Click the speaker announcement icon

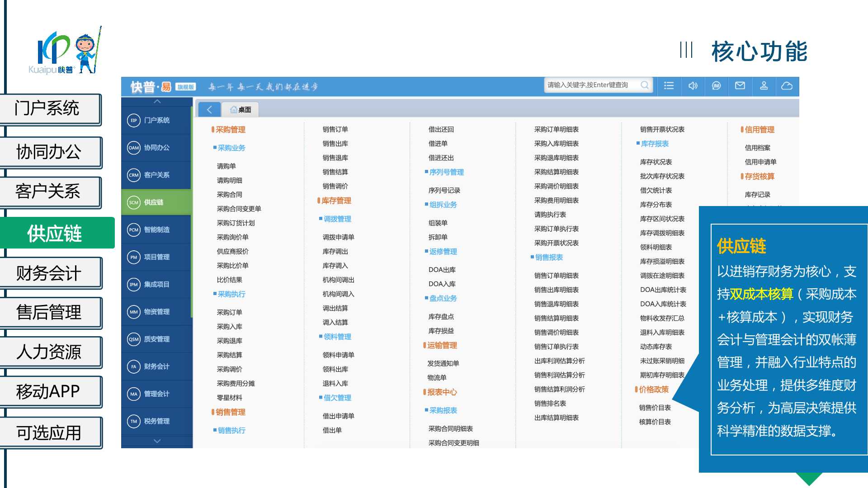pos(693,86)
